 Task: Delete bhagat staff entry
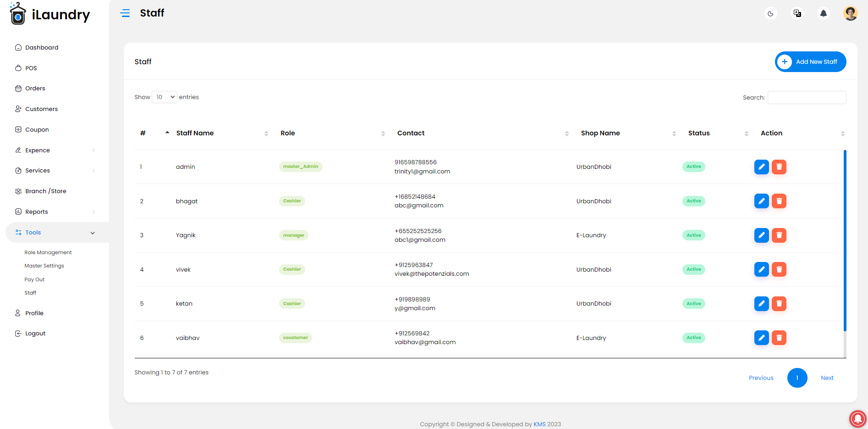click(779, 201)
